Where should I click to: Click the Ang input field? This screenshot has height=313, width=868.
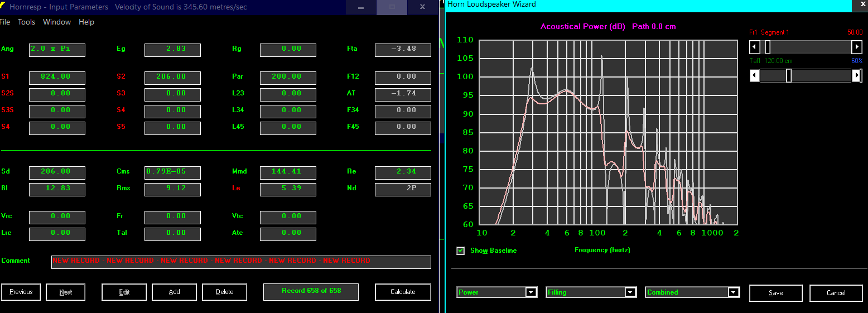click(x=57, y=50)
